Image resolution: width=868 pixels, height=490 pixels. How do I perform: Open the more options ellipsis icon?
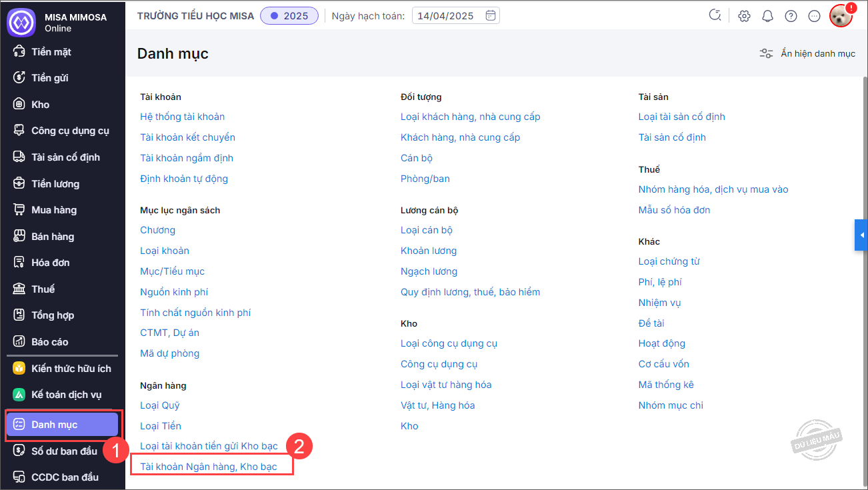pyautogui.click(x=814, y=16)
